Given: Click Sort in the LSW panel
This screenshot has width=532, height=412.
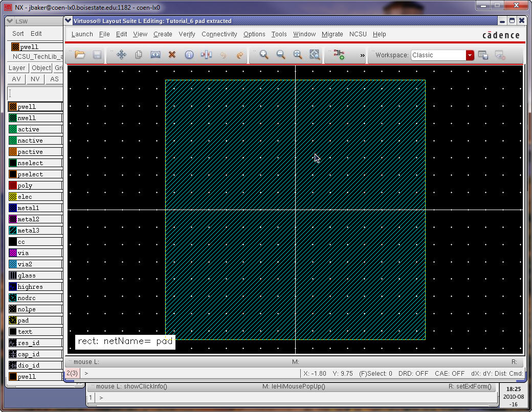Looking at the screenshot, I should [18, 34].
